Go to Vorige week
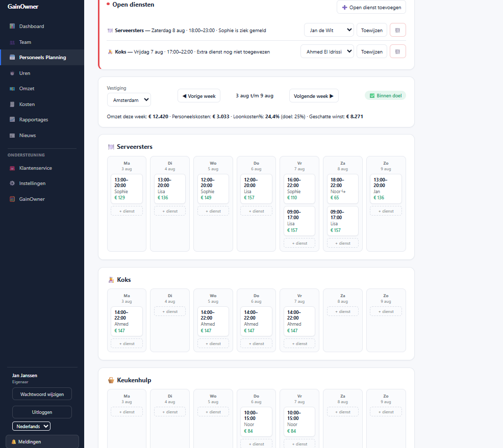503x448 pixels. coord(199,96)
